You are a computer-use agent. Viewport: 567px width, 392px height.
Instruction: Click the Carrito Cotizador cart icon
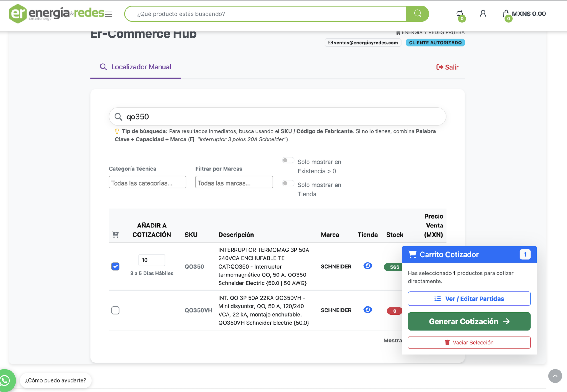[412, 254]
